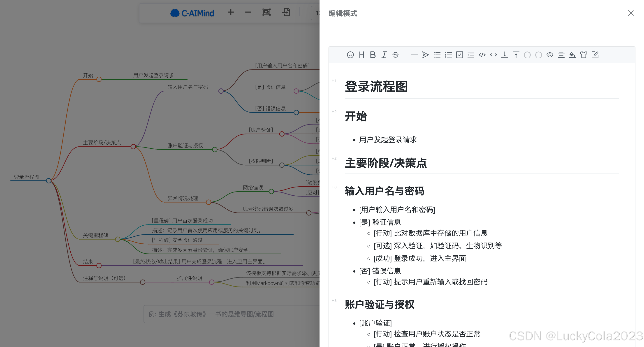Insert a code block
This screenshot has width=644, height=347.
482,55
